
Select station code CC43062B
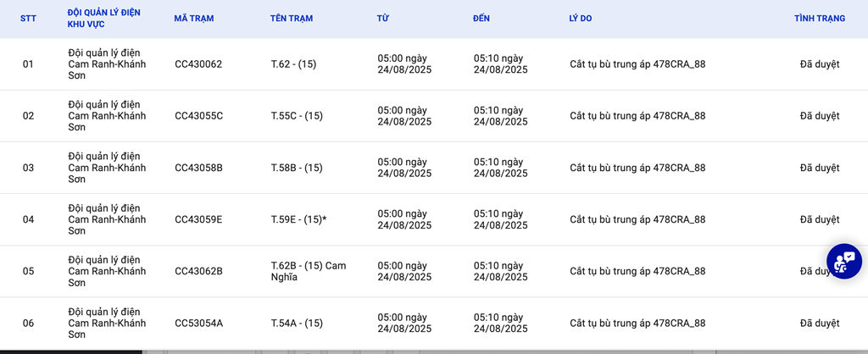coord(198,271)
